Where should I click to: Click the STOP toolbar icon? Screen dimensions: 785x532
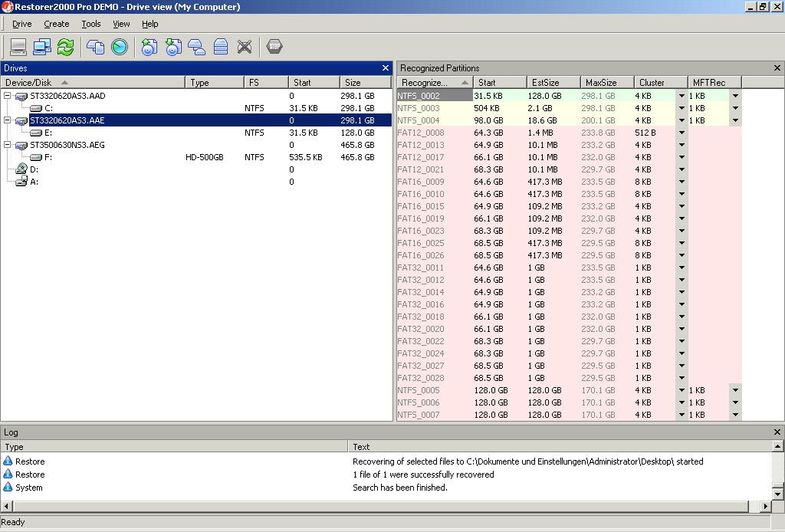click(x=274, y=47)
